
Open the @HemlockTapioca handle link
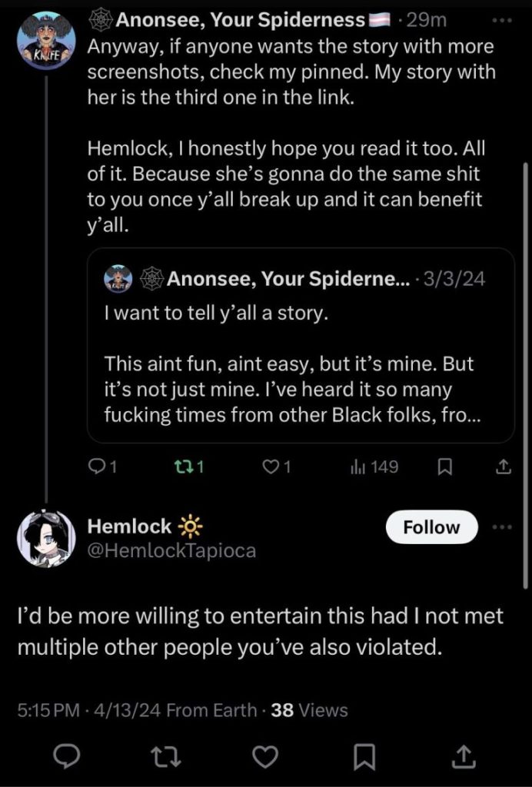(172, 550)
